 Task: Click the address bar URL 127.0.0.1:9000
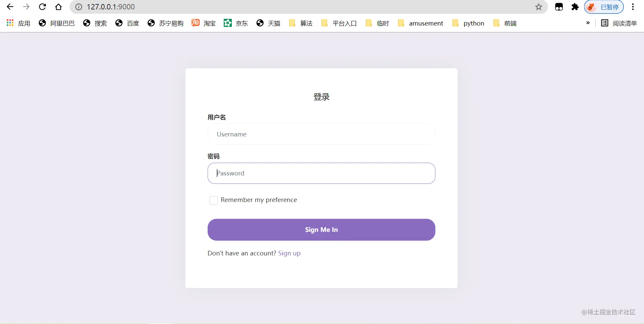coord(111,7)
